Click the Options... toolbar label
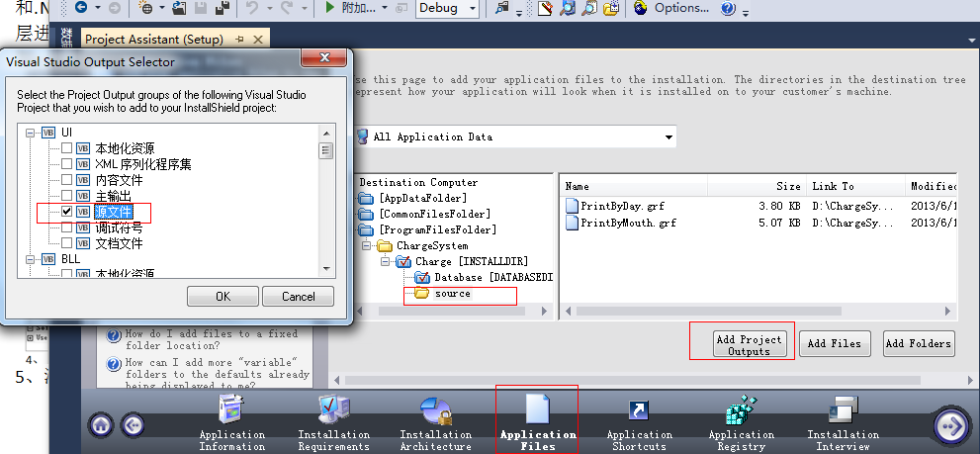 pyautogui.click(x=681, y=8)
